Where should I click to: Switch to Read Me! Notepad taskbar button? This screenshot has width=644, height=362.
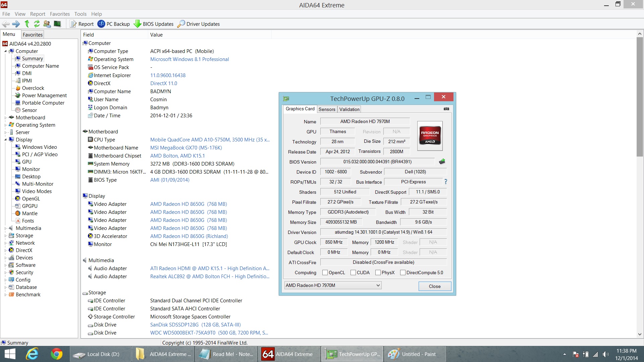click(x=227, y=354)
